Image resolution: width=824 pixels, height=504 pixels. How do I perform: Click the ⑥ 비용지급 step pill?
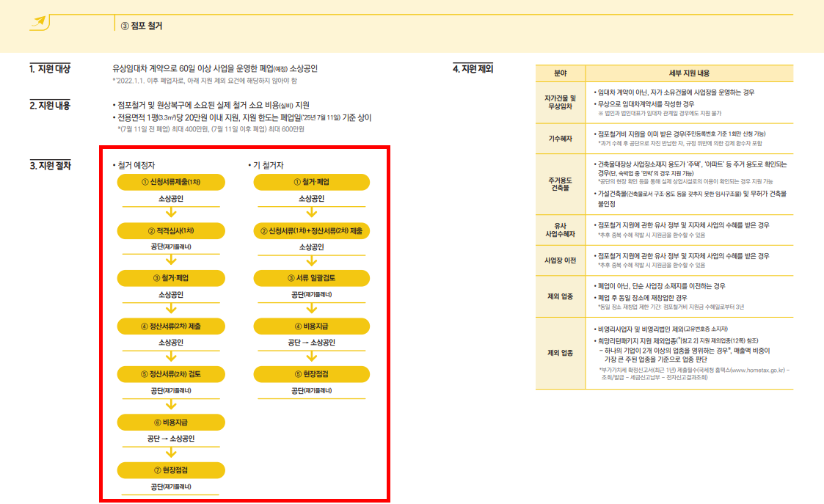coord(171,423)
